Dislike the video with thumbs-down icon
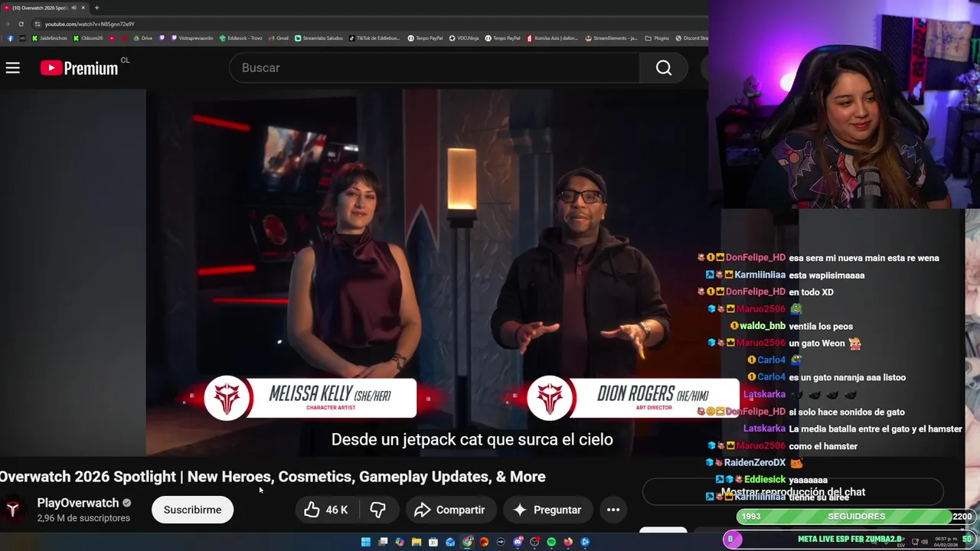 (378, 510)
